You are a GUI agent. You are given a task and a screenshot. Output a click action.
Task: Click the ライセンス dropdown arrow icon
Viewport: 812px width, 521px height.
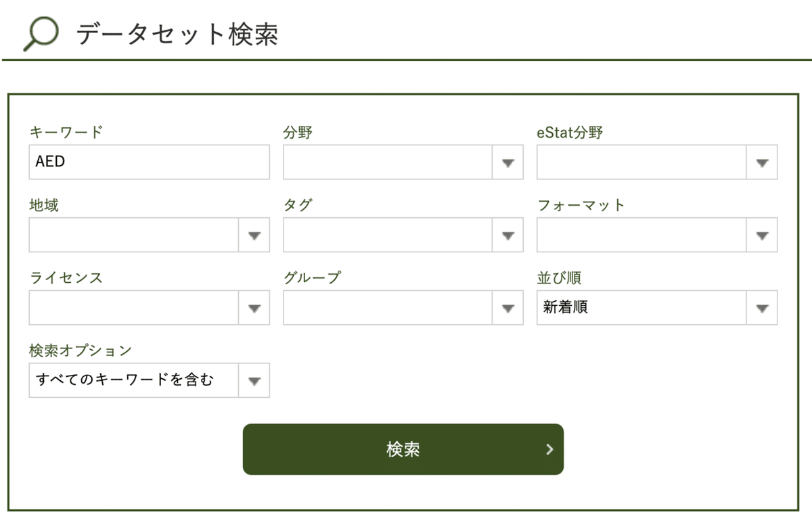pyautogui.click(x=254, y=307)
